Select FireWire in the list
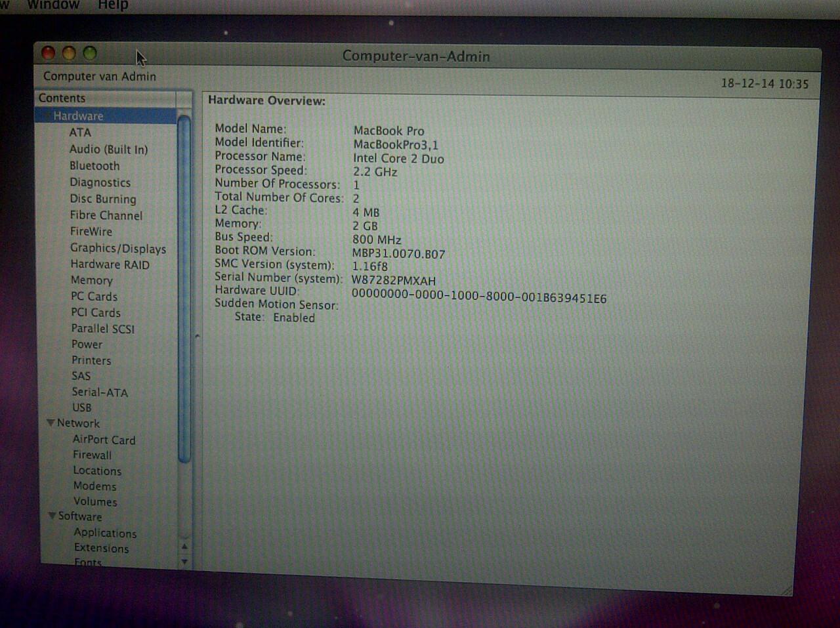 pyautogui.click(x=91, y=232)
